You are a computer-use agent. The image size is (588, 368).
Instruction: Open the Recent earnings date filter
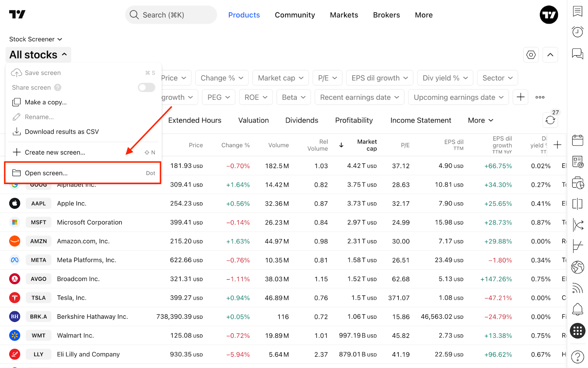coord(359,97)
